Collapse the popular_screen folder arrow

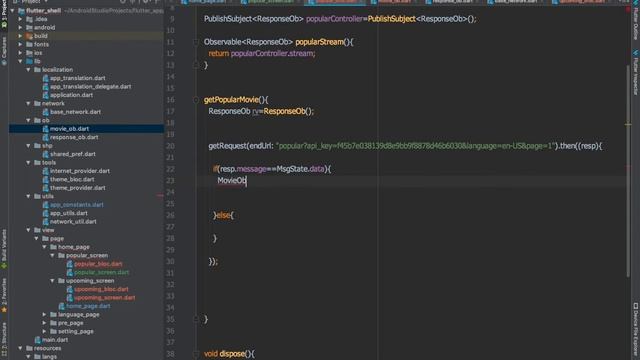pyautogui.click(x=52, y=256)
